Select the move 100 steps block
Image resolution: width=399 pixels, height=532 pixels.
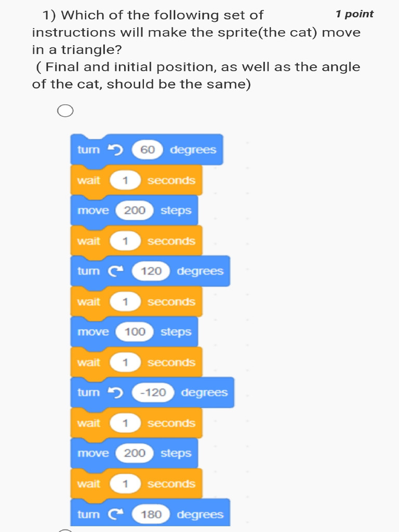pyautogui.click(x=94, y=332)
